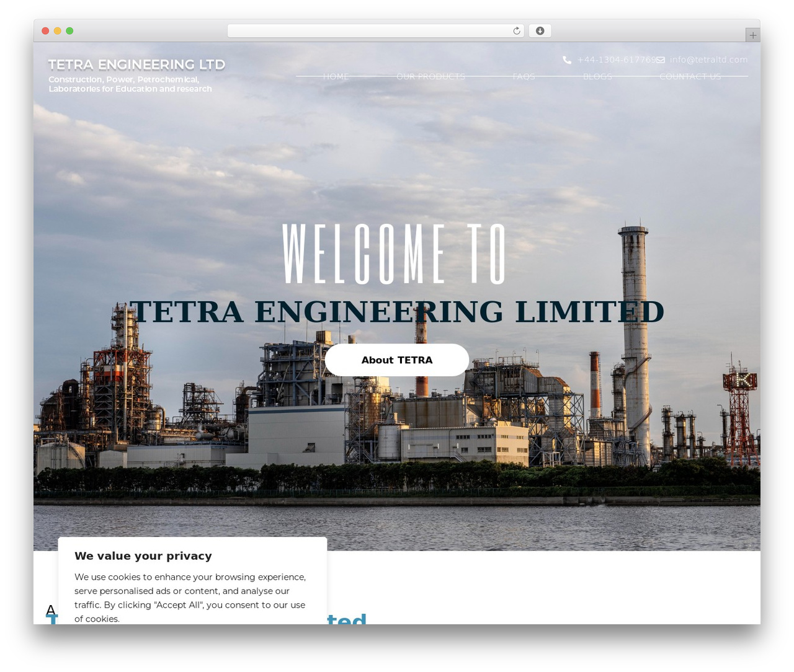Click the TETRA ENGINEERING LTD site title
The width and height of the screenshot is (794, 672).
[136, 64]
